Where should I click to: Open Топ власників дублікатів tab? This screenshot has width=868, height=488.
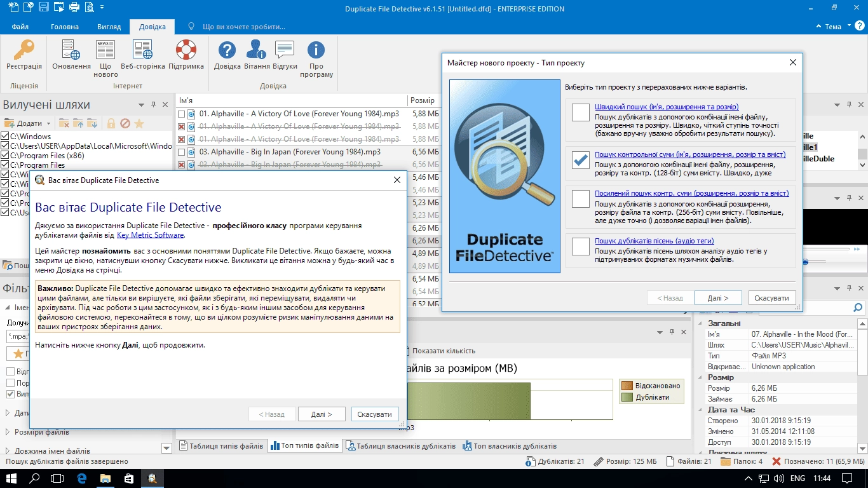[510, 446]
